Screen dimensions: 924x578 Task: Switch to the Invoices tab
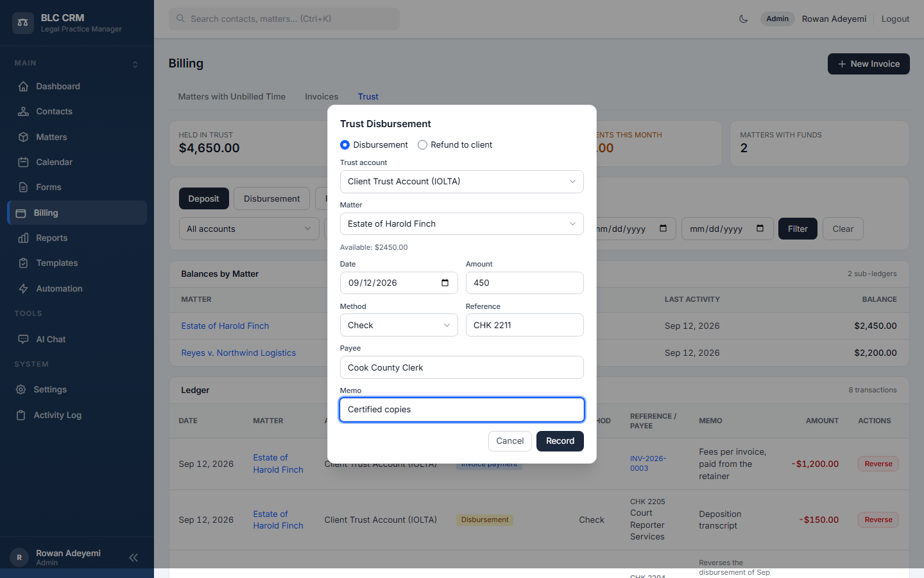pyautogui.click(x=321, y=96)
